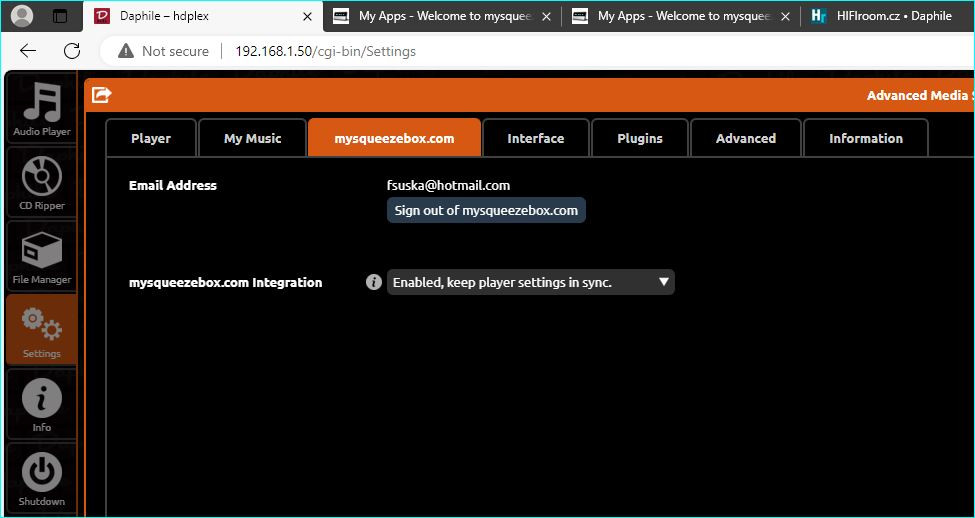Click the share arrow icon in orange header
The width and height of the screenshot is (975, 518).
tap(101, 95)
